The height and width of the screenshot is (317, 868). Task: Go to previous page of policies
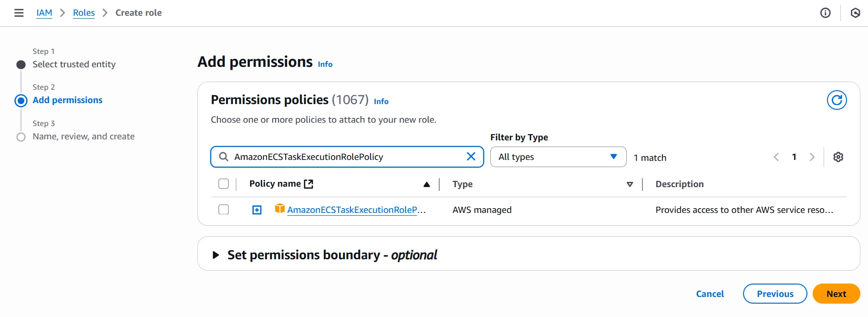(x=776, y=157)
